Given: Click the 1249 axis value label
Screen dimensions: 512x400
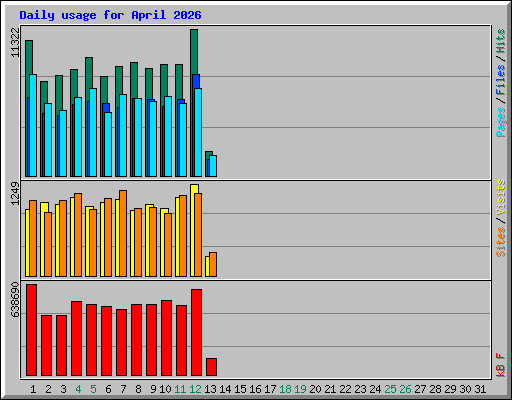Looking at the screenshot, I should 15,194.
